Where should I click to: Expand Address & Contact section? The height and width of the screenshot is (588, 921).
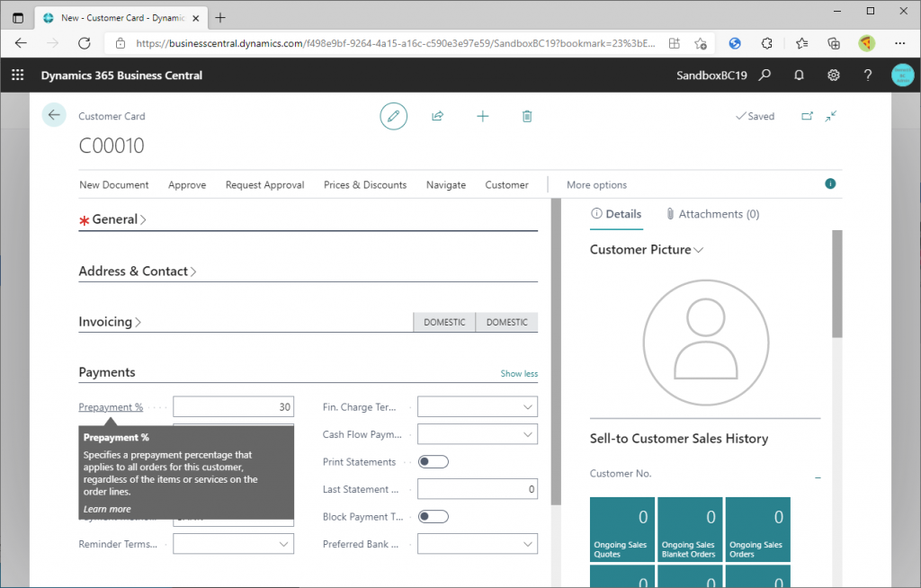(138, 272)
